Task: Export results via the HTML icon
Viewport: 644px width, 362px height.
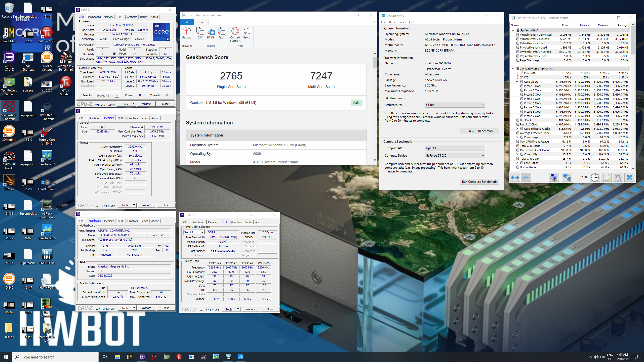Action: click(211, 33)
